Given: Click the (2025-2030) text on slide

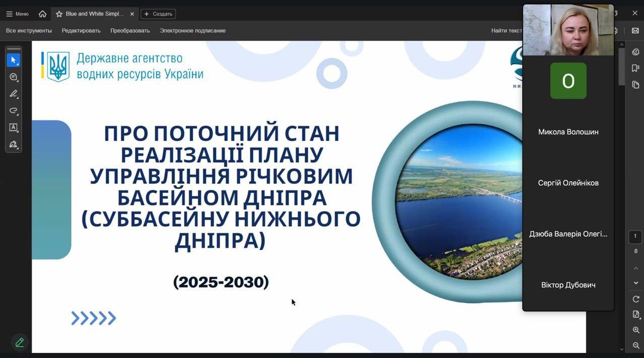Looking at the screenshot, I should (221, 282).
